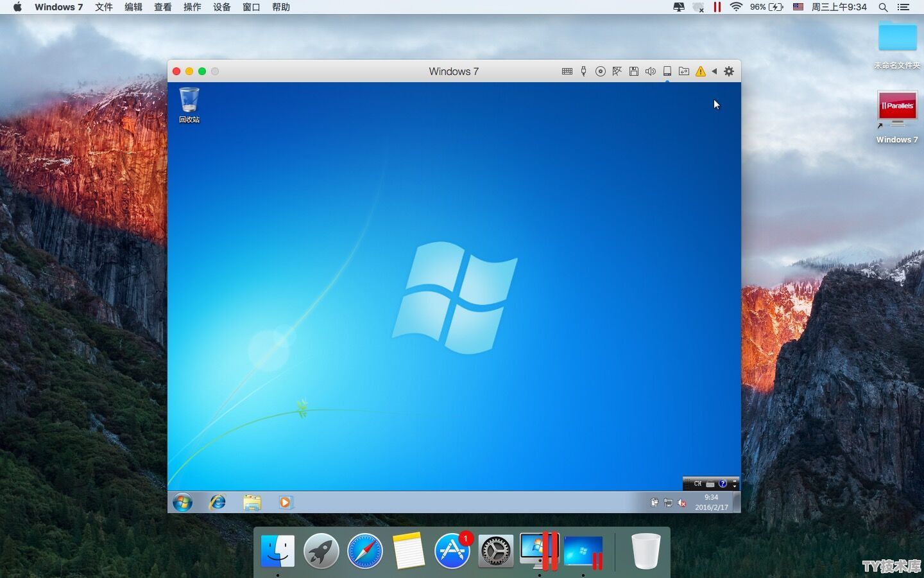Open the 设备 menu
Image resolution: width=924 pixels, height=578 pixels.
point(221,7)
